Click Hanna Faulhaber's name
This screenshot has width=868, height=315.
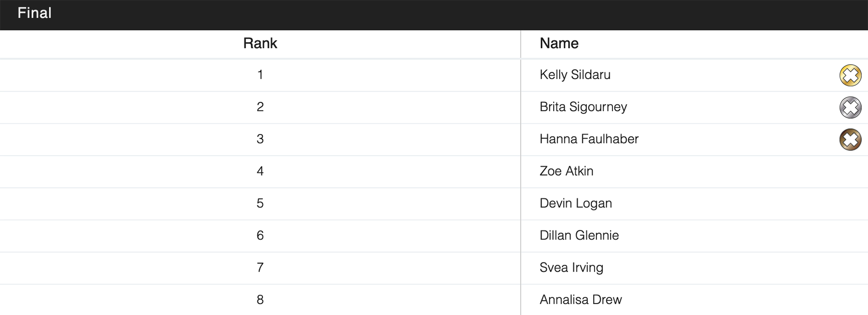click(589, 139)
